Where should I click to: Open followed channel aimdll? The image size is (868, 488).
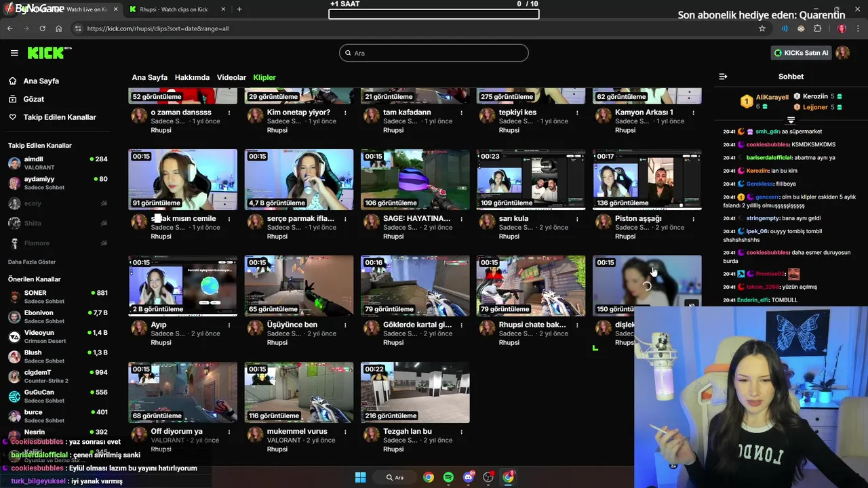[58, 163]
